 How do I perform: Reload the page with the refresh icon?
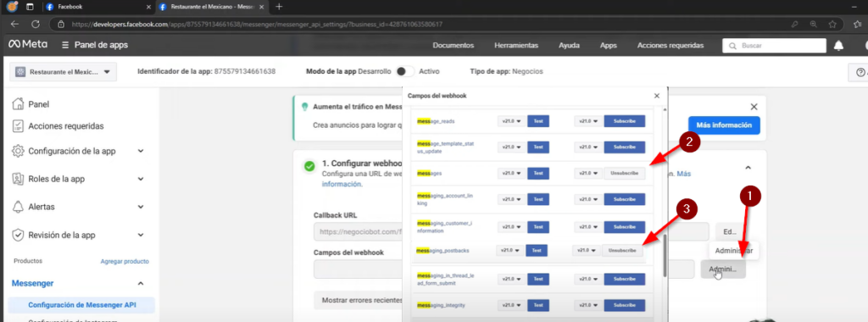36,25
